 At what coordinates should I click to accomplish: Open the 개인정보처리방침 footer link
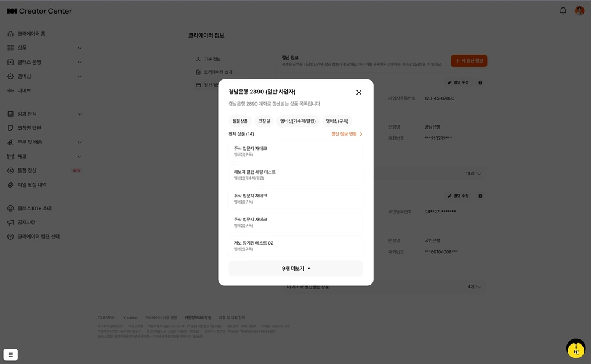point(198,318)
